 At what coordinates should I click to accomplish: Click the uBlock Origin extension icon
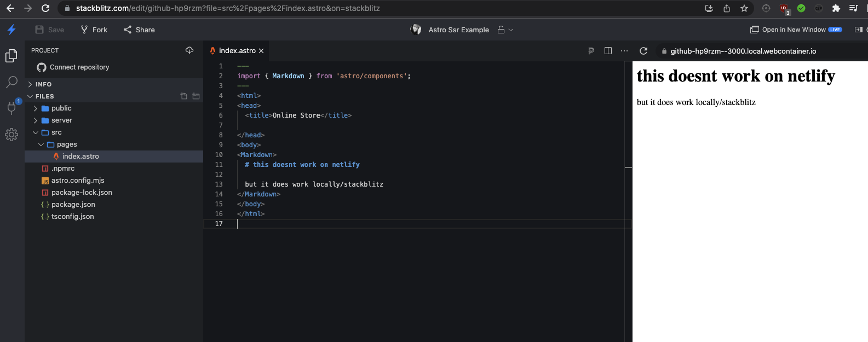784,9
